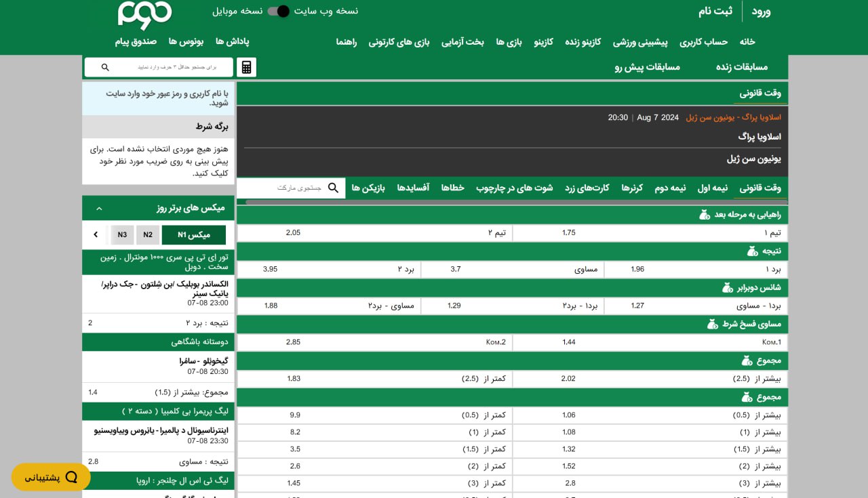The image size is (868, 498).
Task: Switch to the نیمه اول tab
Action: click(x=713, y=188)
